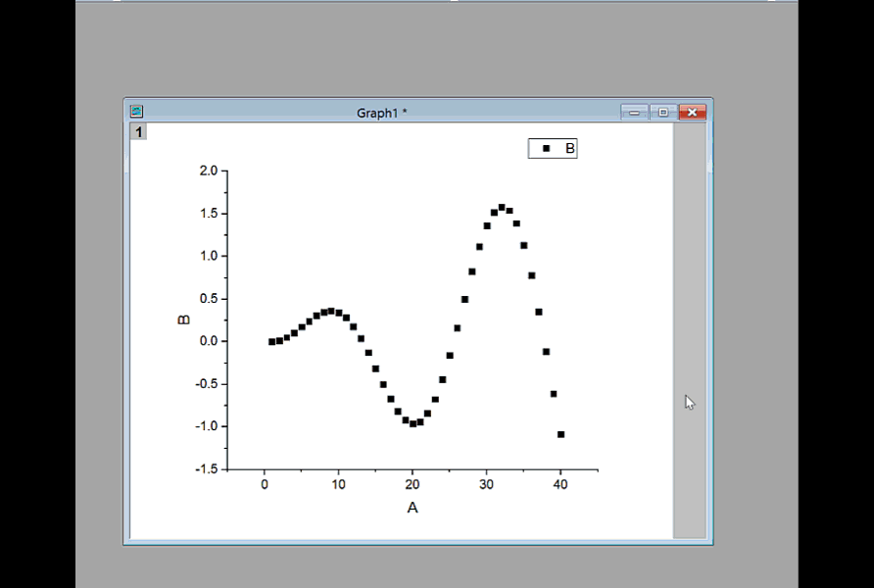
Task: Select the X axis title A
Action: tap(413, 508)
